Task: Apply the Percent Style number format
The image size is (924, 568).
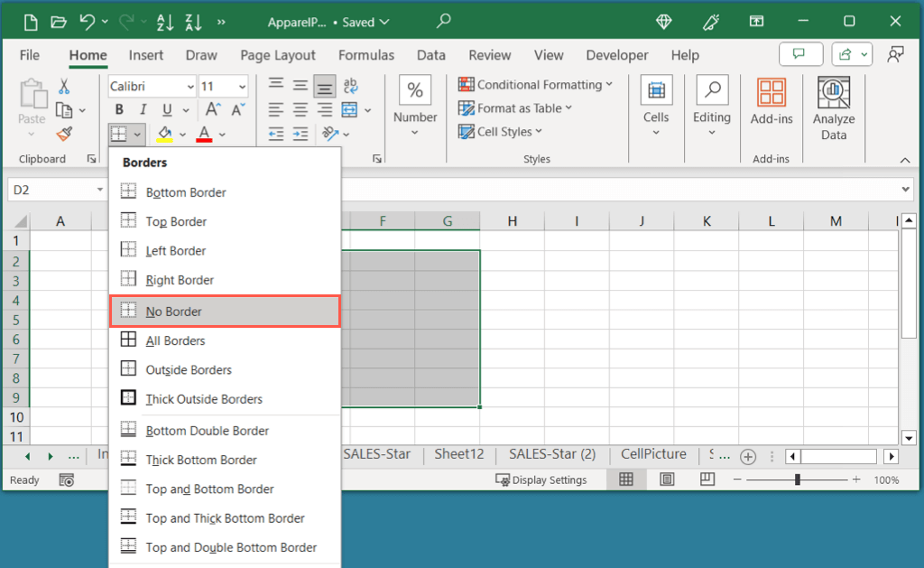Action: (414, 89)
